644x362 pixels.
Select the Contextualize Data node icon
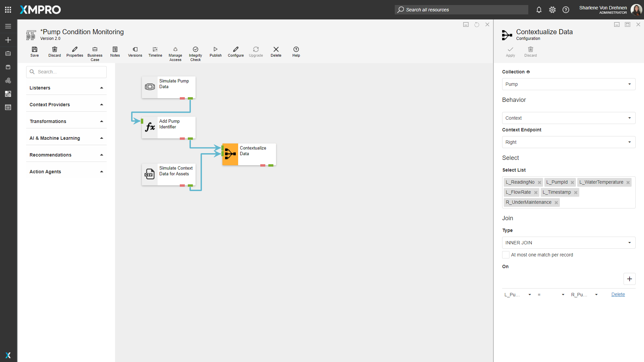[230, 154]
